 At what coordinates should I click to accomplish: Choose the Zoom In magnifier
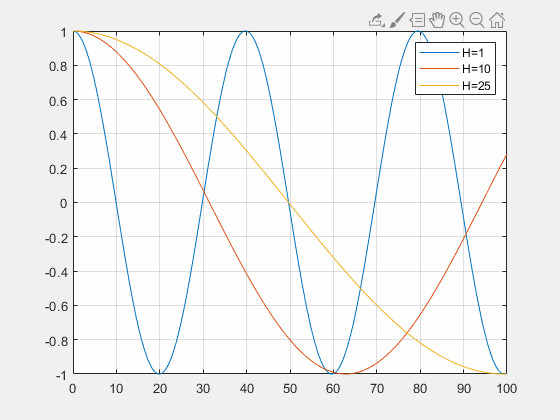(457, 20)
